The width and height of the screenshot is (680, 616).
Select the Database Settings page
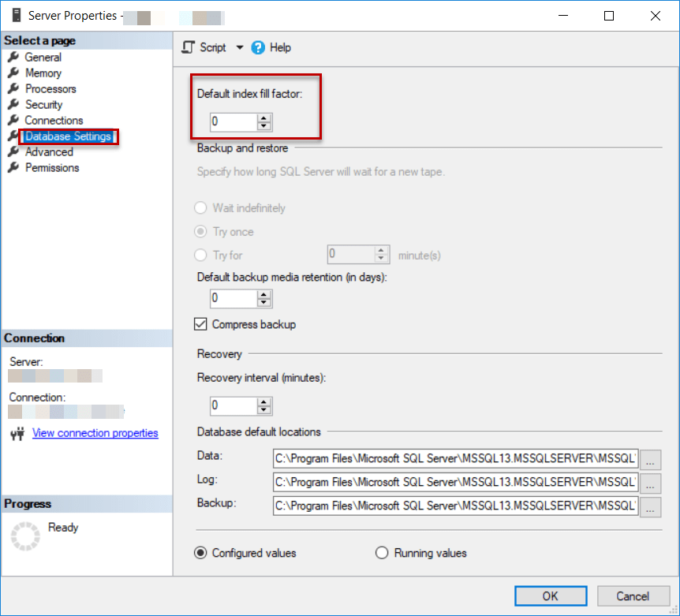pos(68,136)
